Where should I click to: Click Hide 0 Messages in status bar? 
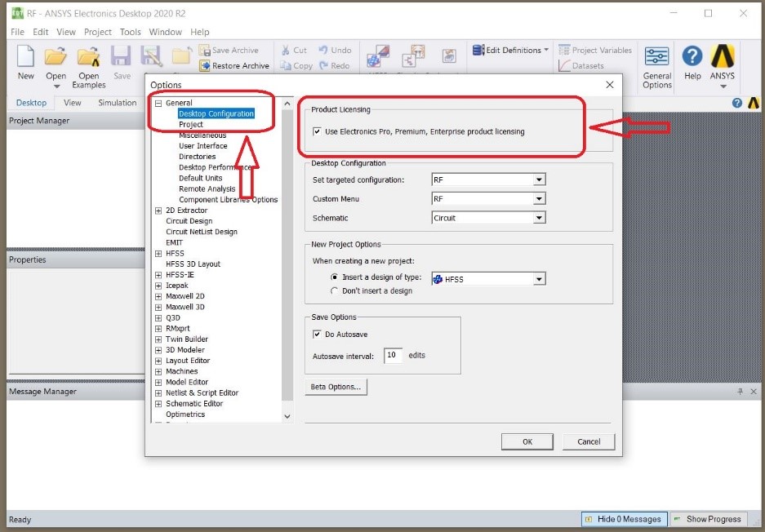tap(625, 519)
